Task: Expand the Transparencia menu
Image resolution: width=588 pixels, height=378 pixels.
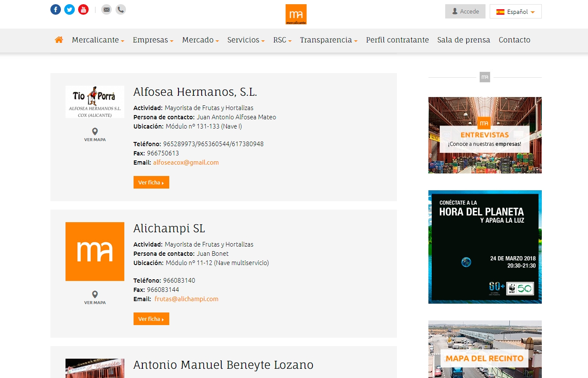Action: pos(328,40)
